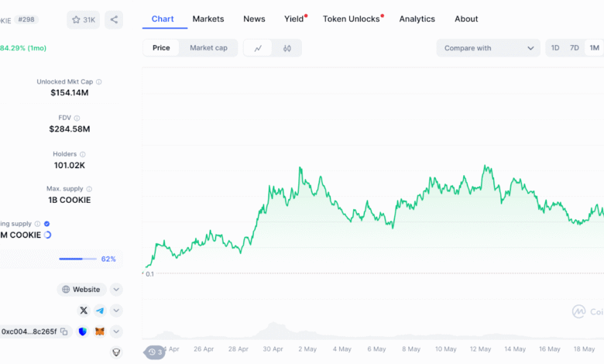Switch chart to candlestick view

tap(287, 48)
